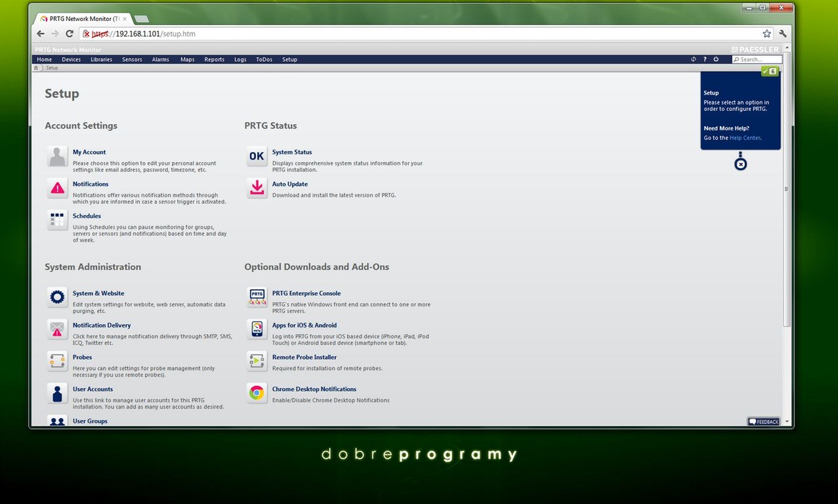Open the Notifications link
Image resolution: width=838 pixels, height=504 pixels.
click(x=91, y=184)
